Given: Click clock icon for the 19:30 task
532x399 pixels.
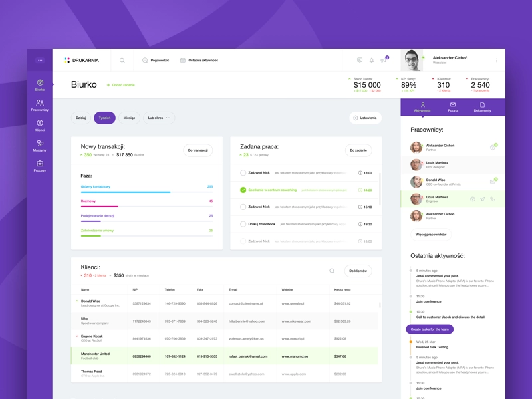Looking at the screenshot, I should point(360,224).
